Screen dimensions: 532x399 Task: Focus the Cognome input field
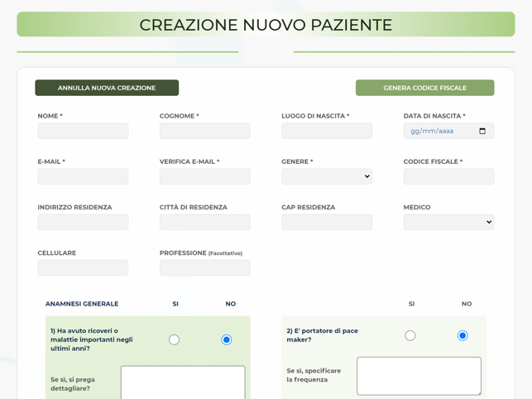[205, 131]
